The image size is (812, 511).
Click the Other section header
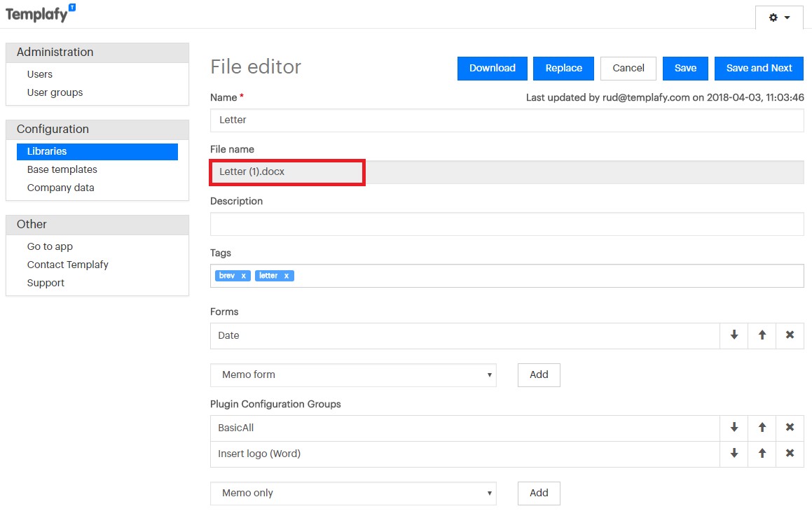click(x=97, y=225)
